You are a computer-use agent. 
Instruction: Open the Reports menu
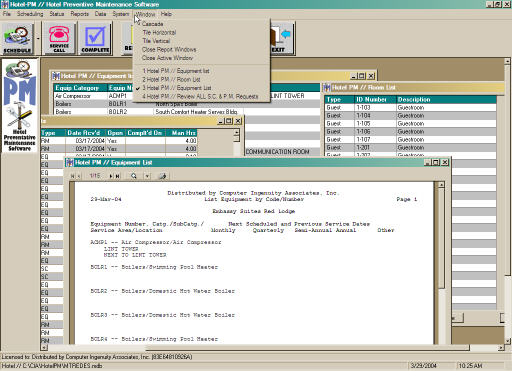pos(80,14)
